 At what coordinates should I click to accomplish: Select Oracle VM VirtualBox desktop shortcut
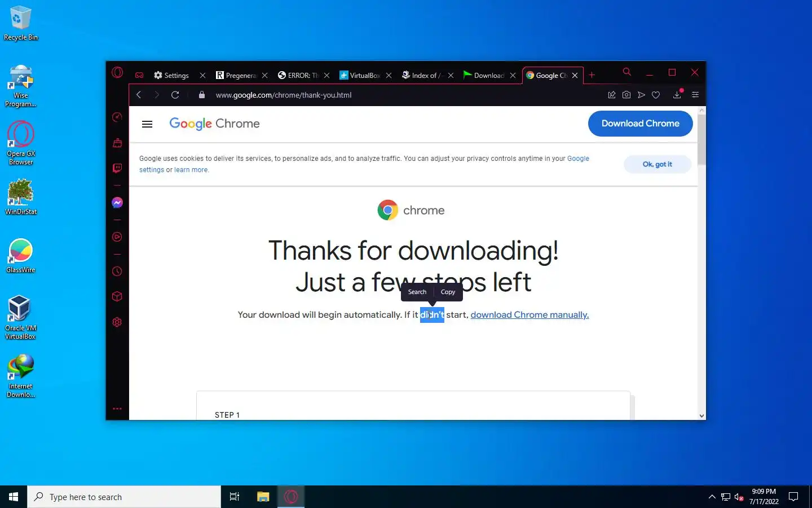point(21,318)
